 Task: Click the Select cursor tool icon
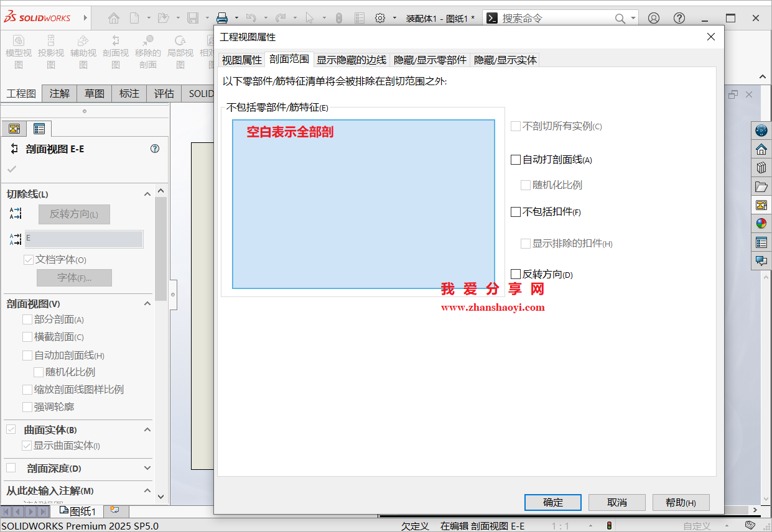pyautogui.click(x=310, y=18)
